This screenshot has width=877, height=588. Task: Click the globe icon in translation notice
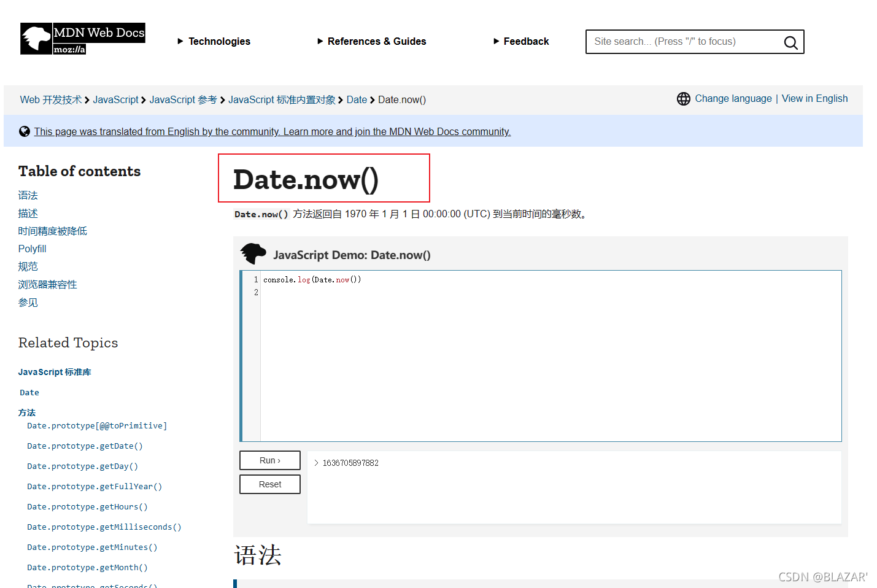pos(25,131)
